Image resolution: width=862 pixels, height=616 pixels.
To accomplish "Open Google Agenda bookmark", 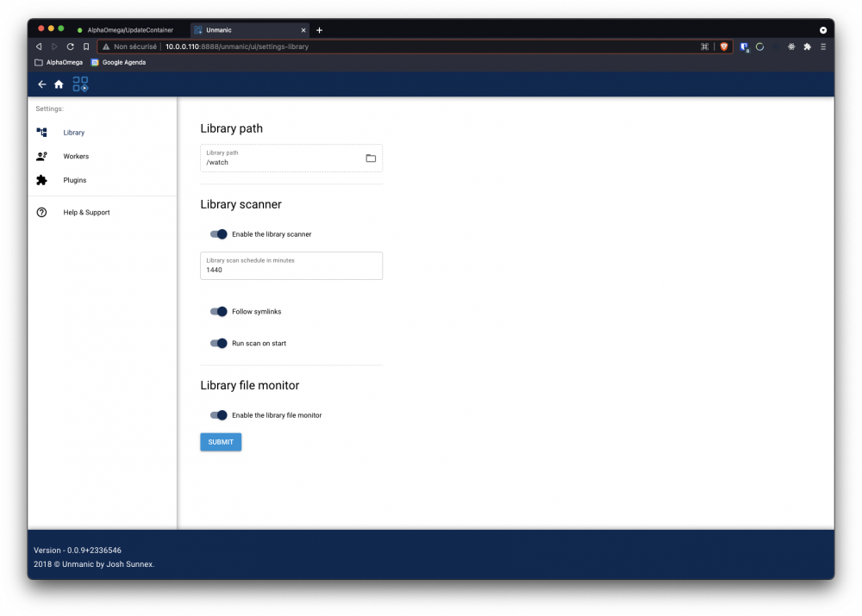I will tap(118, 63).
